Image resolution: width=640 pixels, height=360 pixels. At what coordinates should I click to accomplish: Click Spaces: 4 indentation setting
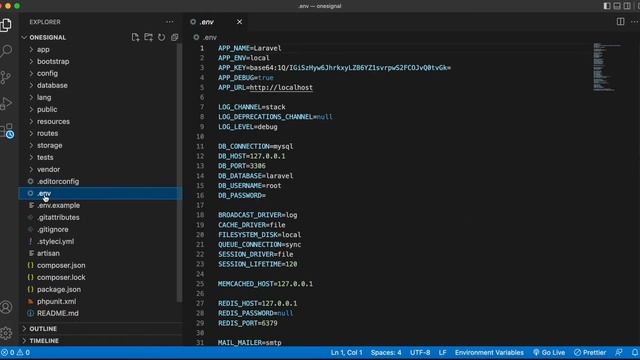click(386, 353)
